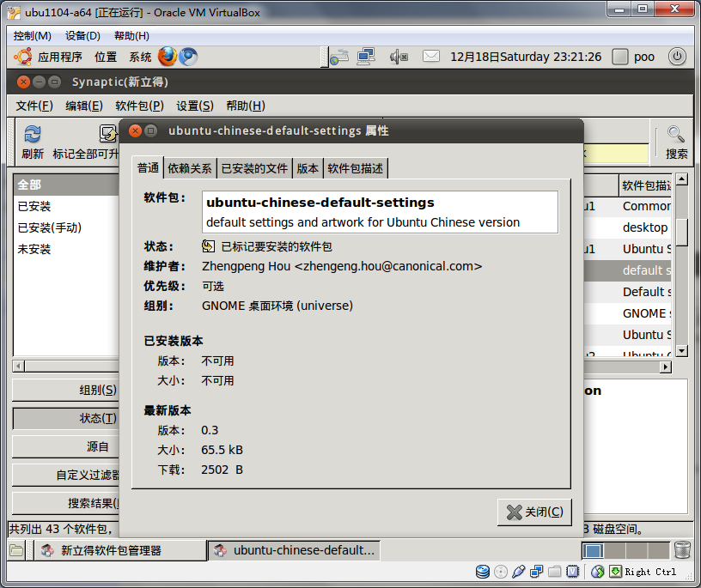Open the mail envelope indicator

[x=431, y=57]
